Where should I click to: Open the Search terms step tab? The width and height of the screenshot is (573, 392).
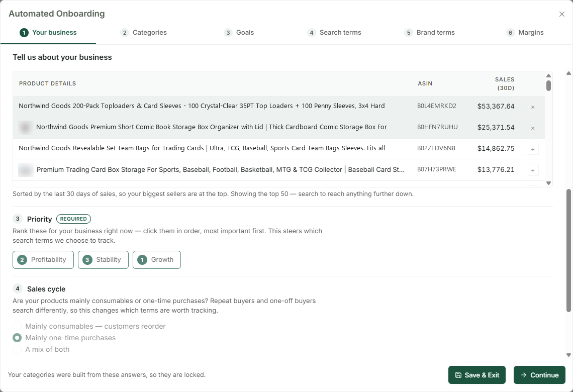(334, 33)
